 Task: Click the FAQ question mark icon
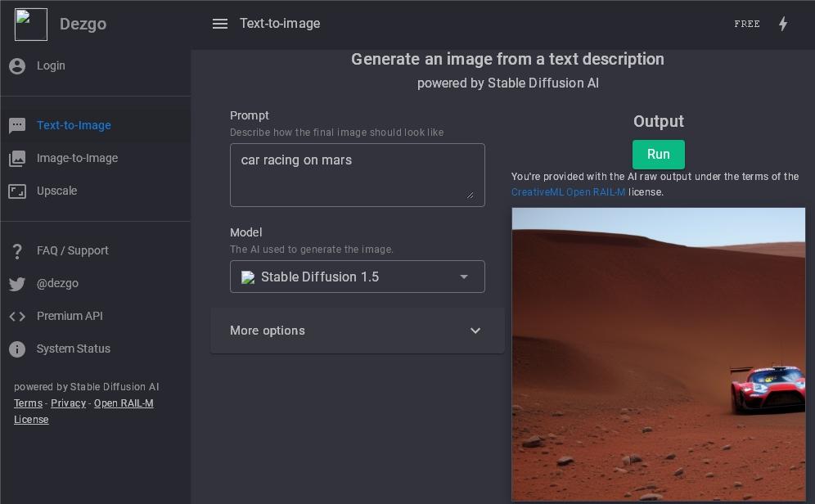[x=17, y=251]
